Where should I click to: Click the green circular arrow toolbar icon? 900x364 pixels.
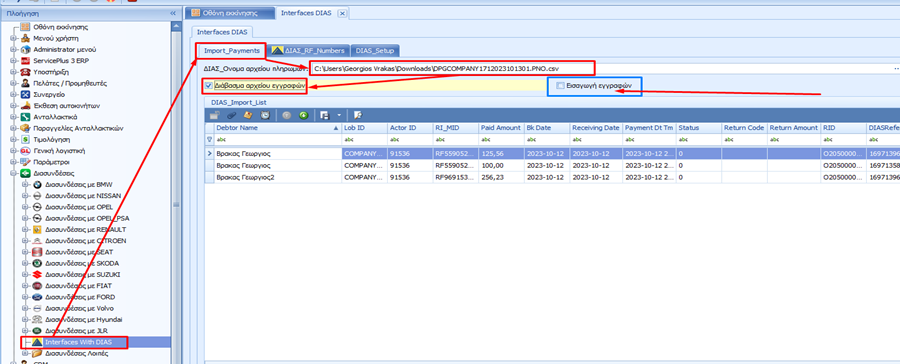(x=303, y=115)
